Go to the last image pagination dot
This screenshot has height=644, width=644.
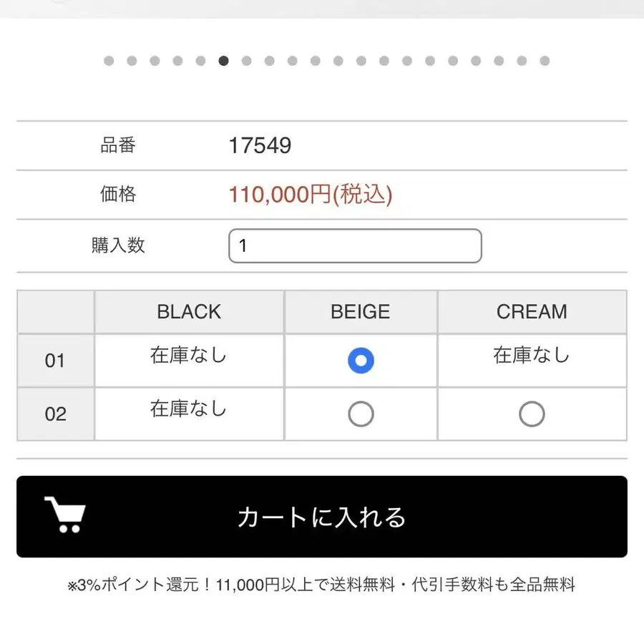coord(545,61)
